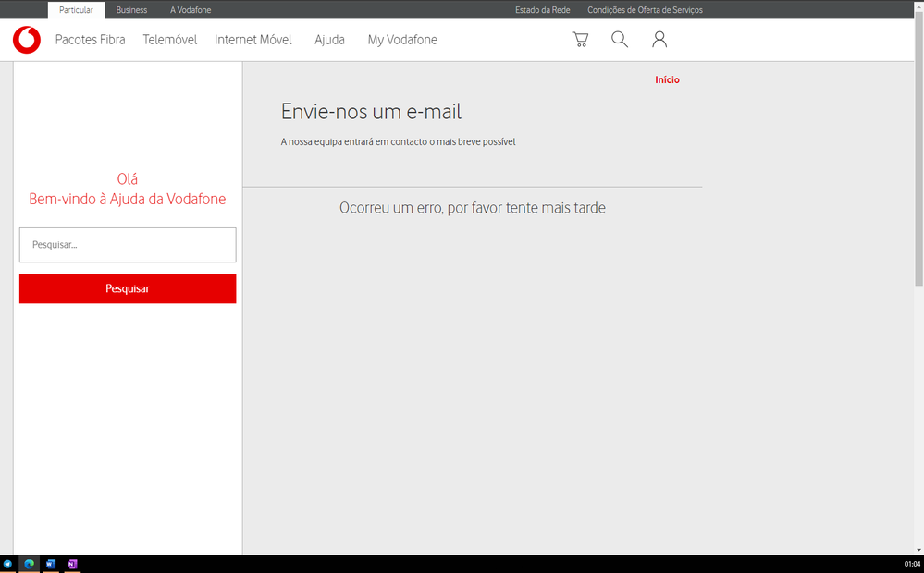This screenshot has width=924, height=573.
Task: Focus the Pesquisar search field
Action: [x=128, y=245]
